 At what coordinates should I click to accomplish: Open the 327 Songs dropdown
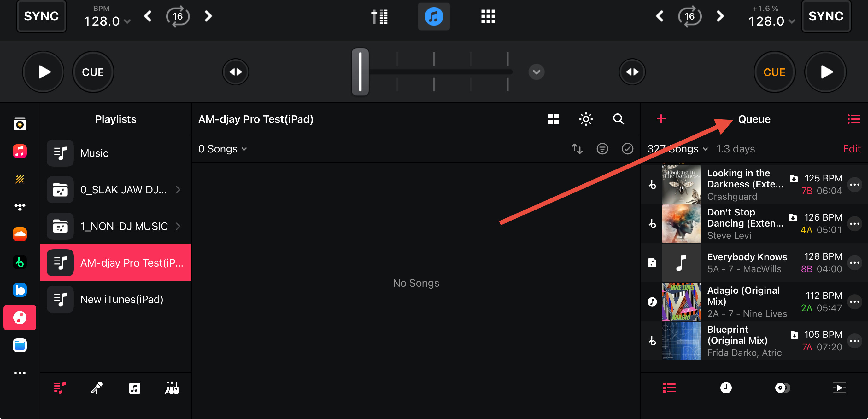pyautogui.click(x=677, y=148)
